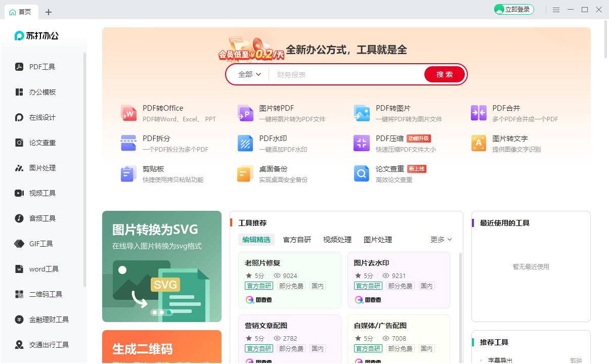Open the PDF转Office tool icon

point(128,113)
